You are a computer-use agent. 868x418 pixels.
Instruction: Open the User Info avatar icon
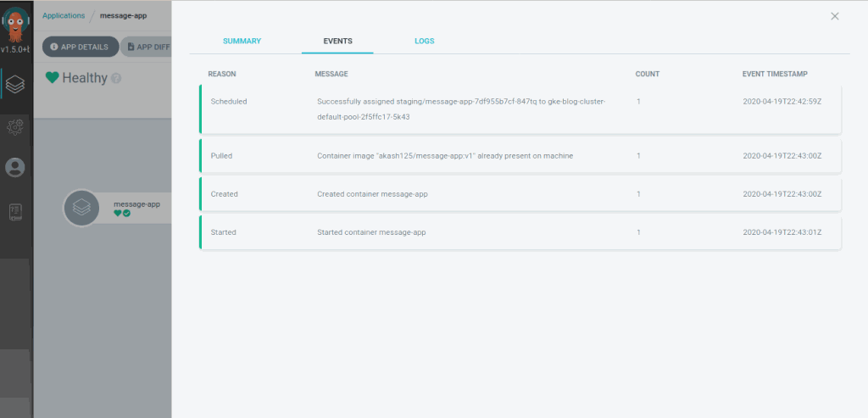click(15, 168)
